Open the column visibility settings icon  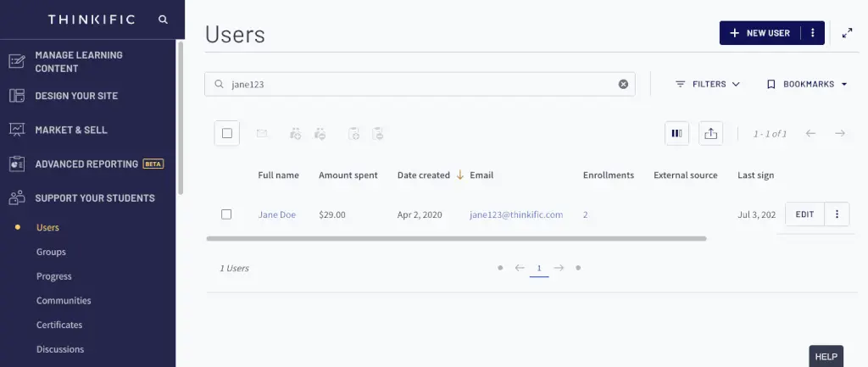(676, 133)
